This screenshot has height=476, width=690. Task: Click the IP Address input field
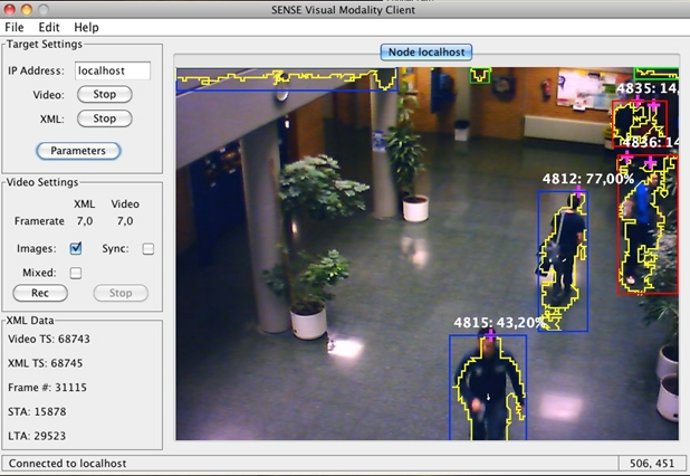[x=113, y=70]
